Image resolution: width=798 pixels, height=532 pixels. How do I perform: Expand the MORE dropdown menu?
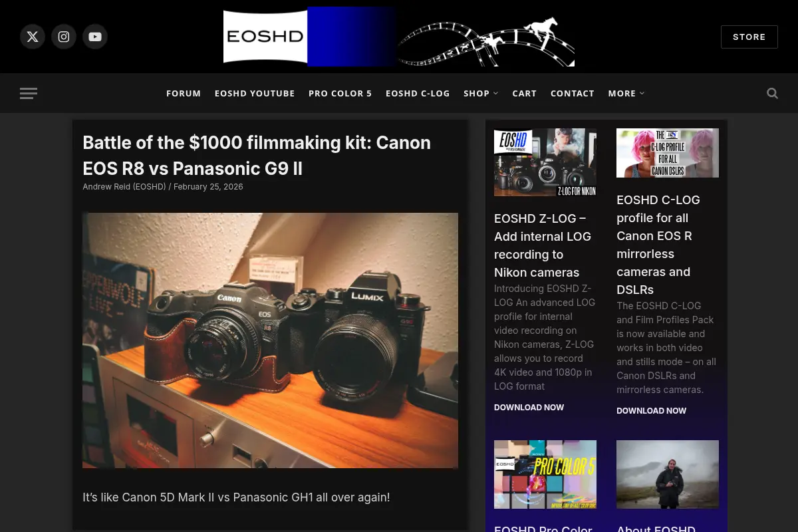626,93
